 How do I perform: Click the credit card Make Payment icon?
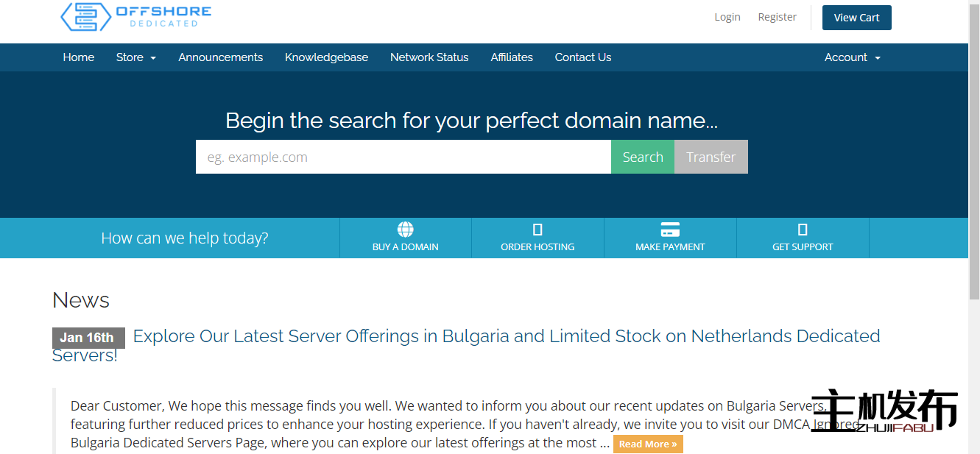(670, 230)
